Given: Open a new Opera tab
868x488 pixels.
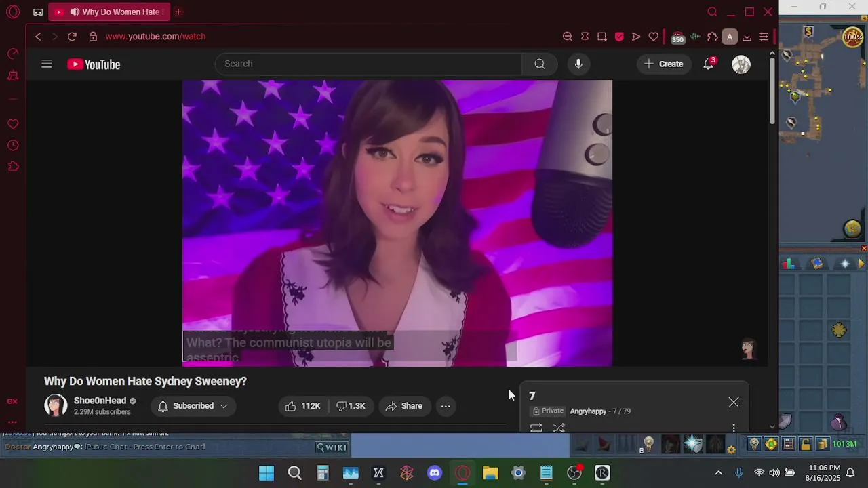Looking at the screenshot, I should [x=178, y=12].
